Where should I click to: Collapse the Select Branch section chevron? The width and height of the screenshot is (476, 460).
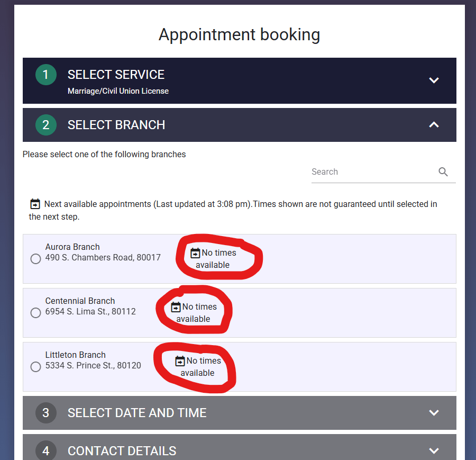pyautogui.click(x=434, y=125)
